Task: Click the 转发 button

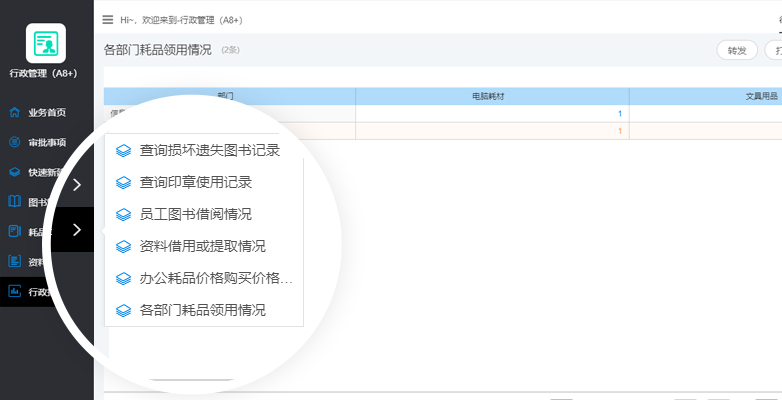Action: 736,50
